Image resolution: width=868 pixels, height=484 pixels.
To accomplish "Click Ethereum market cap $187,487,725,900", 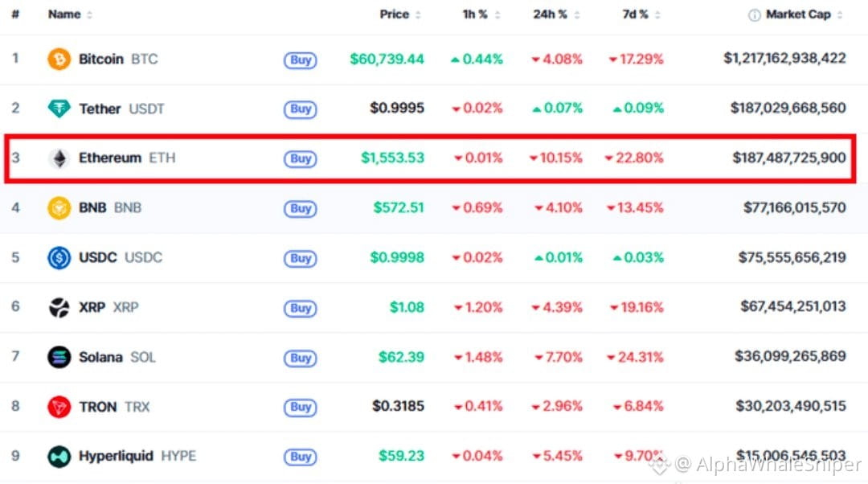I will point(789,158).
